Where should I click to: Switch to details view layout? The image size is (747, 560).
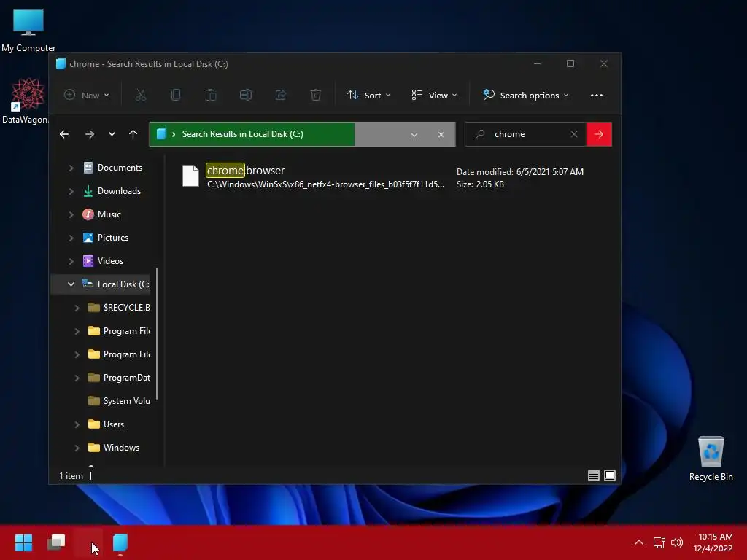[594, 475]
